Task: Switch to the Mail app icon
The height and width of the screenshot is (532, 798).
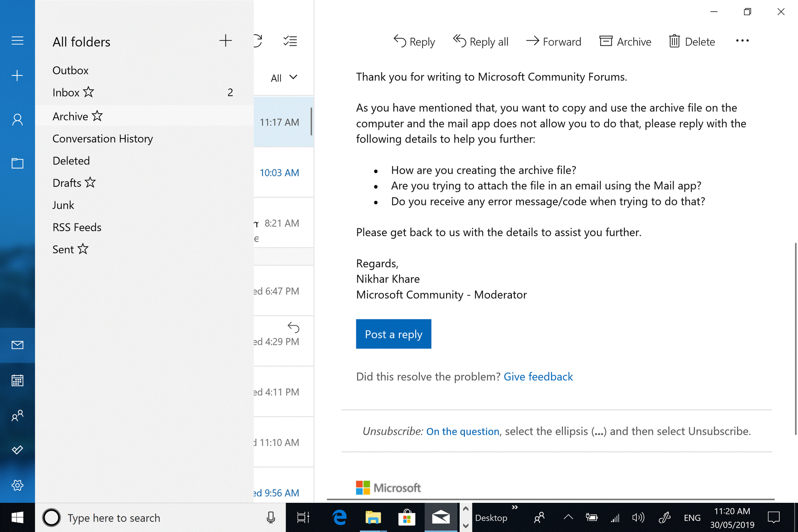Action: point(17,345)
